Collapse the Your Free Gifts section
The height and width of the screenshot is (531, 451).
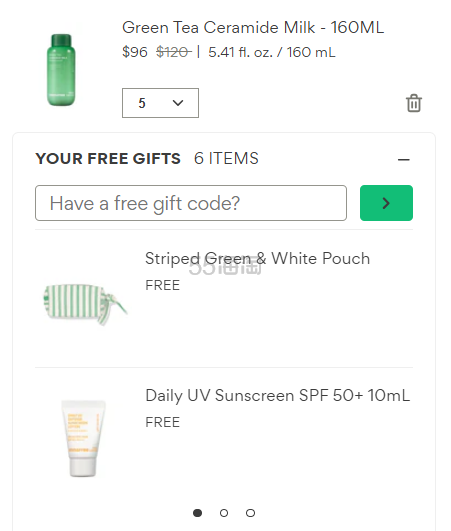pos(404,159)
